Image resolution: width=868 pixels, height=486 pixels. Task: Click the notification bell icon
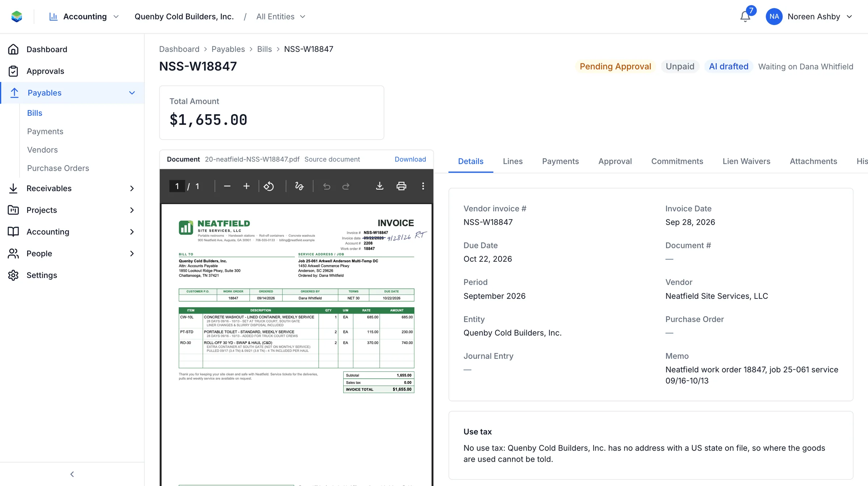745,17
